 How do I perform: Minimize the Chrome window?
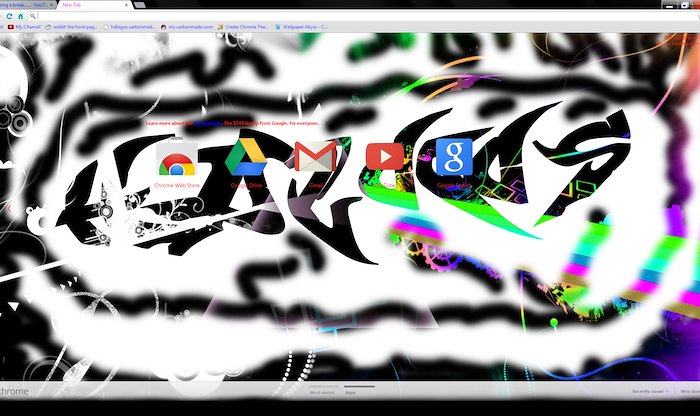point(669,5)
